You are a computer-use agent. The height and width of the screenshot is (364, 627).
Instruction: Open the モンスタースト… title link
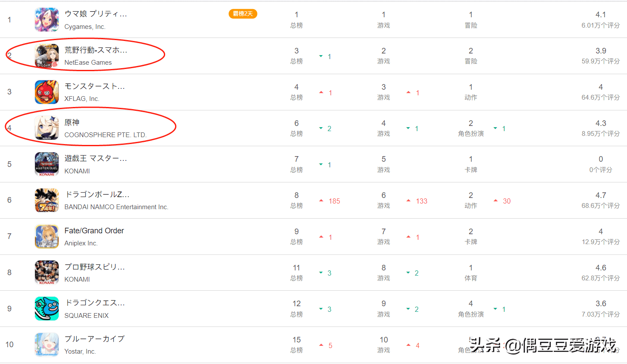pyautogui.click(x=95, y=86)
